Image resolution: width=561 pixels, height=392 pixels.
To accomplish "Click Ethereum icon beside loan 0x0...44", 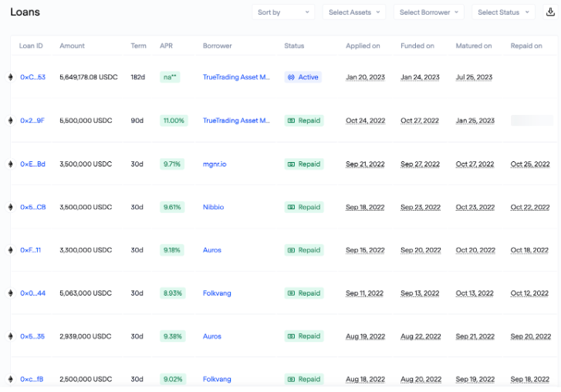I will click(x=10, y=293).
